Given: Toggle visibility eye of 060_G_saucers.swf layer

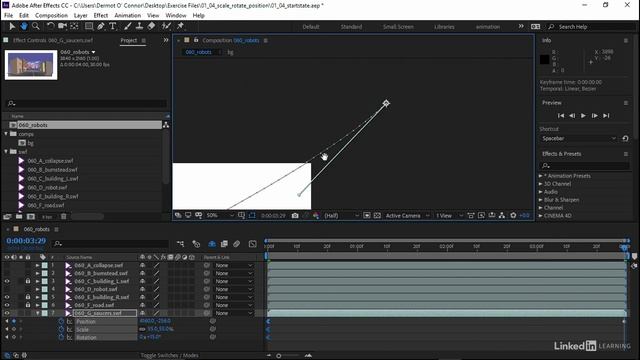Looking at the screenshot, I should point(7,313).
